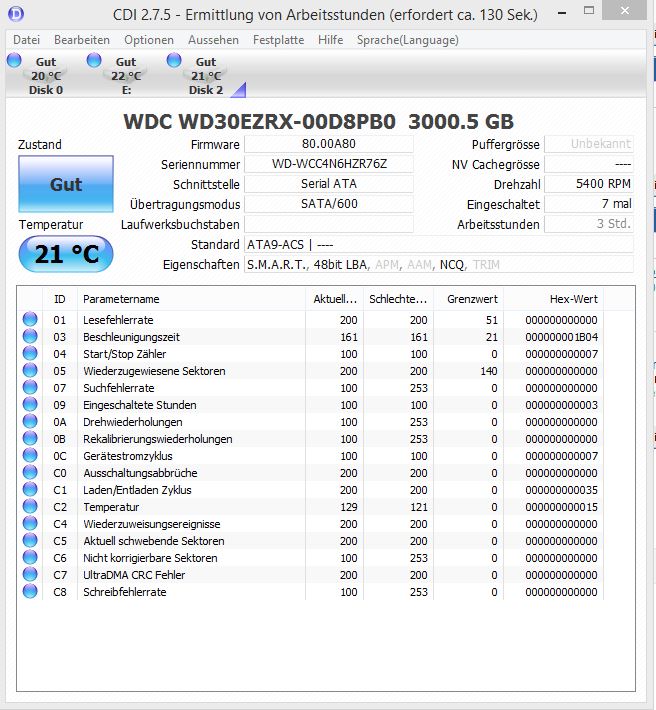Click status orb of Laden/Entladen Zyklus row

pos(30,489)
